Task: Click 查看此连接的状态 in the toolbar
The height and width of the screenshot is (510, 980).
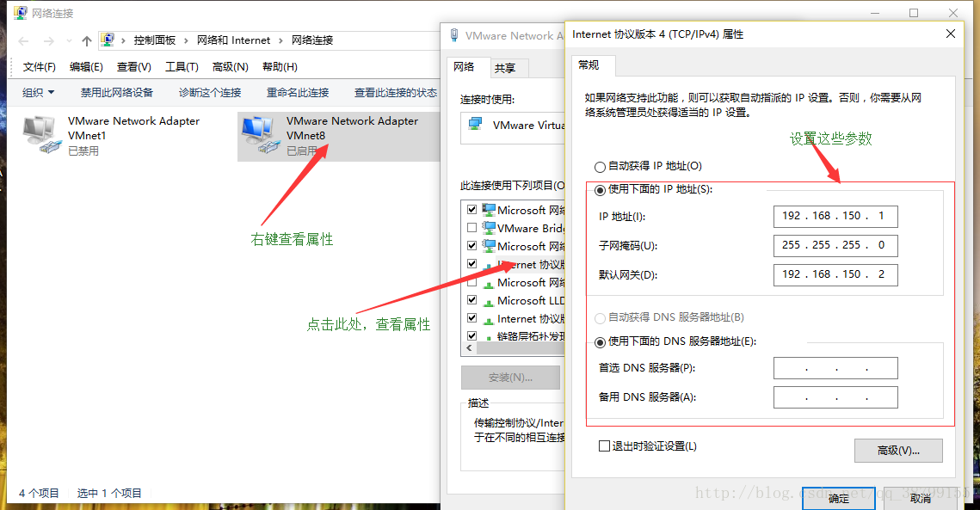Action: click(x=396, y=93)
